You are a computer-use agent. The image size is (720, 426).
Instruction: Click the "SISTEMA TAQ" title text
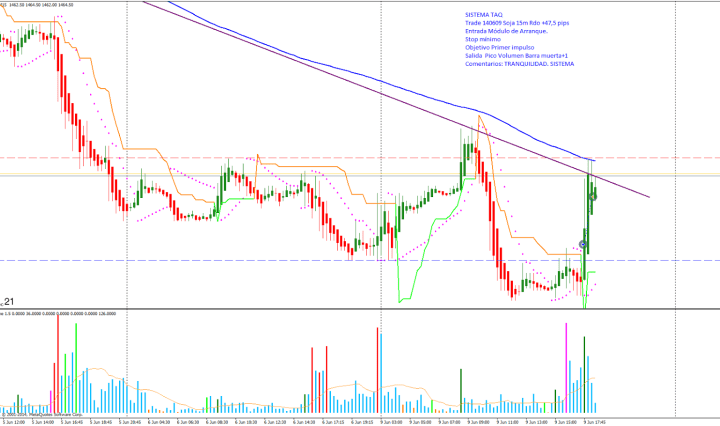click(x=485, y=15)
